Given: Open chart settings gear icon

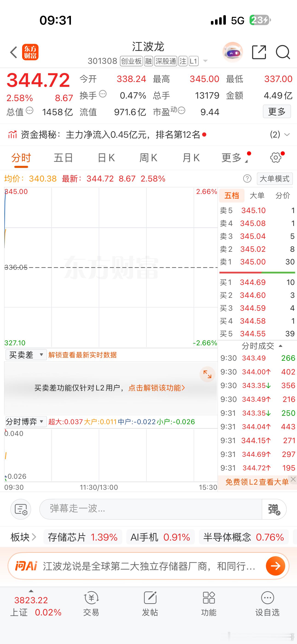Looking at the screenshot, I should point(276,158).
